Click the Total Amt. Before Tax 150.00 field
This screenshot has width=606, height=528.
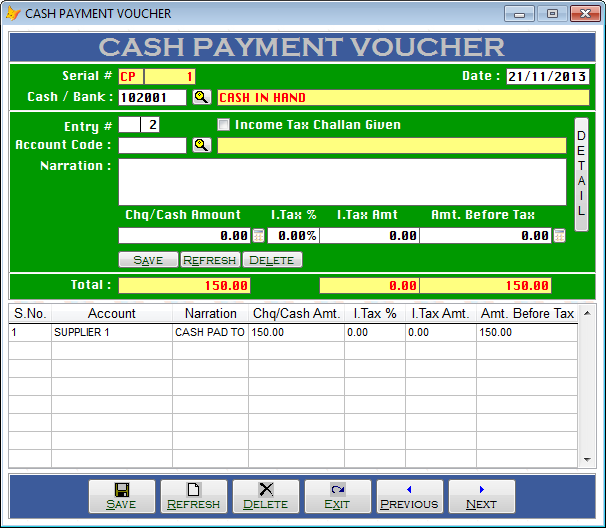[485, 286]
